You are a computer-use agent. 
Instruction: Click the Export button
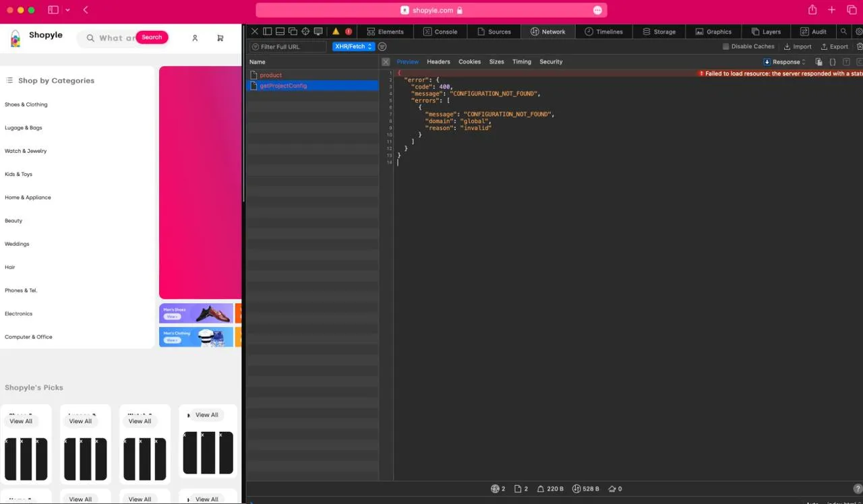pyautogui.click(x=834, y=46)
